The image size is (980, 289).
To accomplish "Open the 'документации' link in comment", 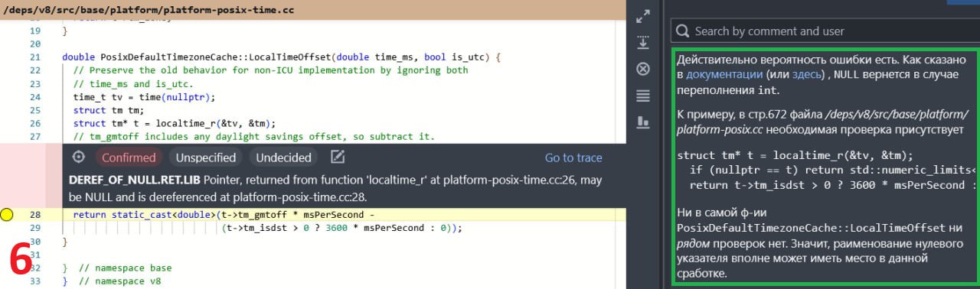I will click(724, 75).
